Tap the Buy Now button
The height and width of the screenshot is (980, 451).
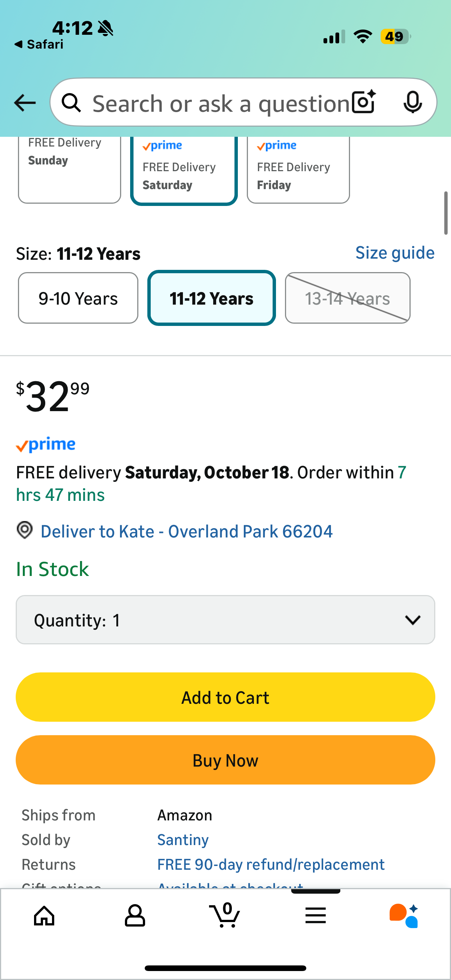pos(225,760)
